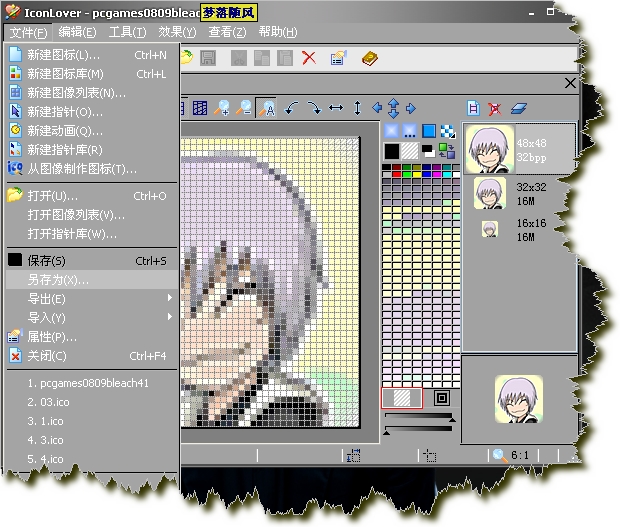Pick the black foreground color swatch
The height and width of the screenshot is (527, 620).
[391, 151]
